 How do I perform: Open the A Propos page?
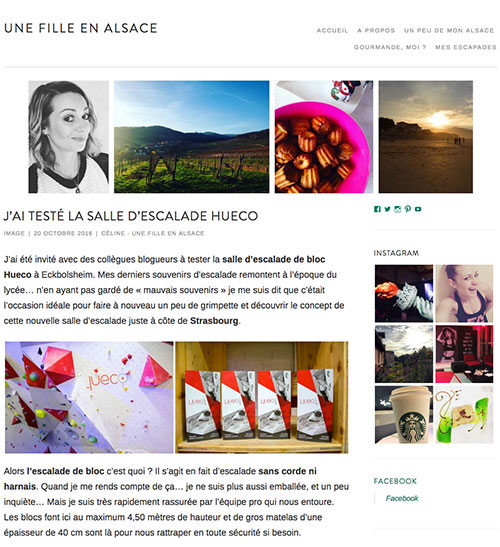(x=376, y=30)
